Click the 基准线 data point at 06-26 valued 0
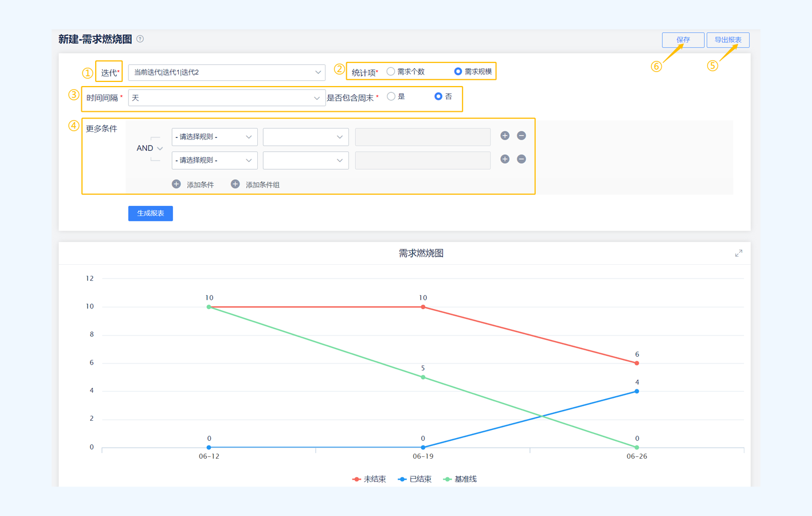The width and height of the screenshot is (812, 516). (x=637, y=447)
